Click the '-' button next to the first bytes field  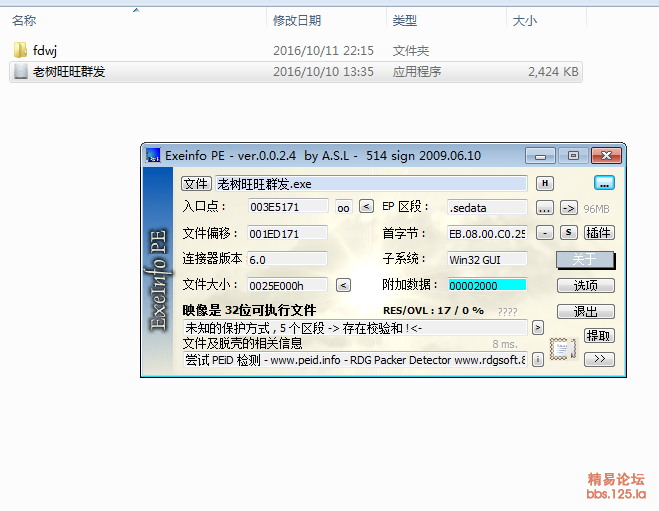545,233
